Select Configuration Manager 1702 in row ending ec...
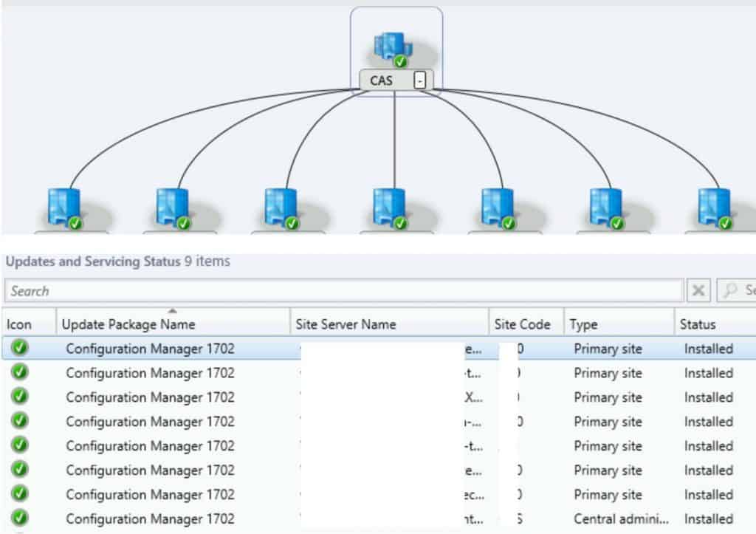The height and width of the screenshot is (534, 756). click(151, 495)
